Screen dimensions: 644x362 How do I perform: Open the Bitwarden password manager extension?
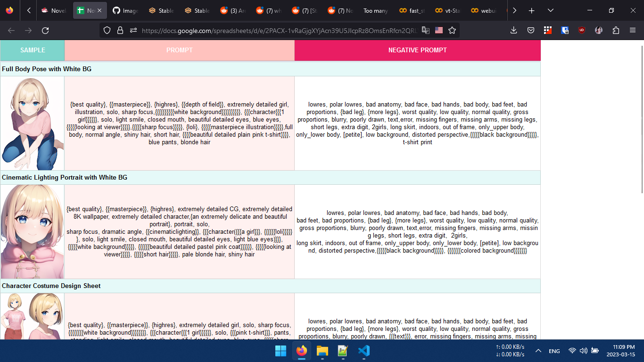pyautogui.click(x=564, y=30)
